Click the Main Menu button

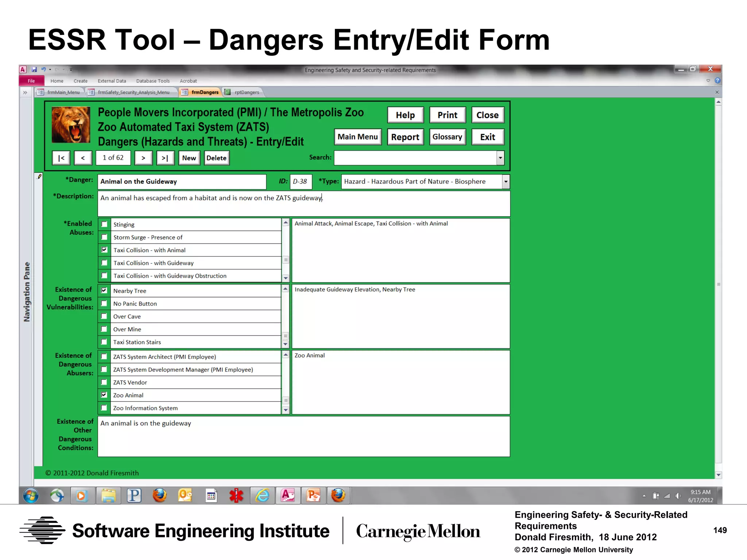[357, 137]
